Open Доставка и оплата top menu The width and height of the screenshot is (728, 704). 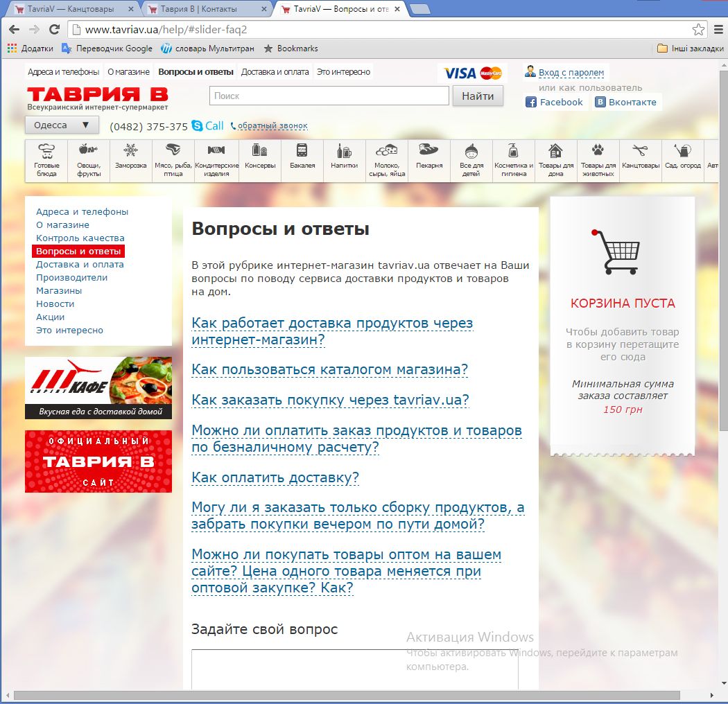click(275, 72)
